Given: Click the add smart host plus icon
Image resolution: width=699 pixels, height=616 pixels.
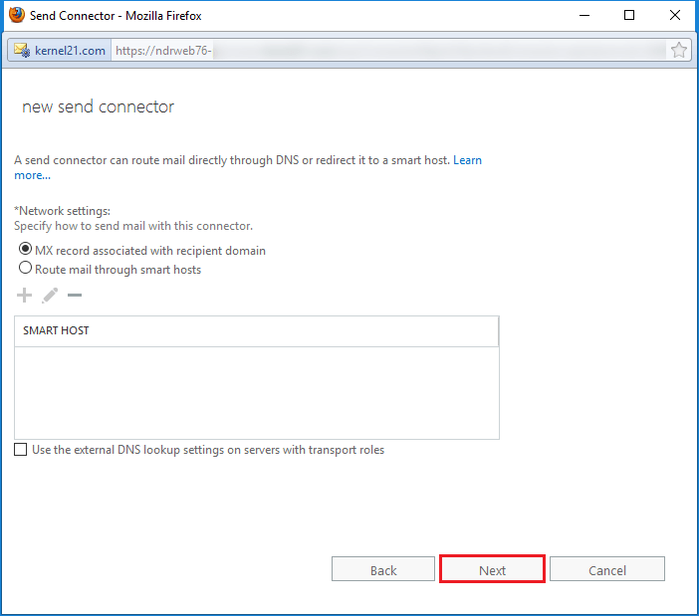Looking at the screenshot, I should tap(25, 296).
